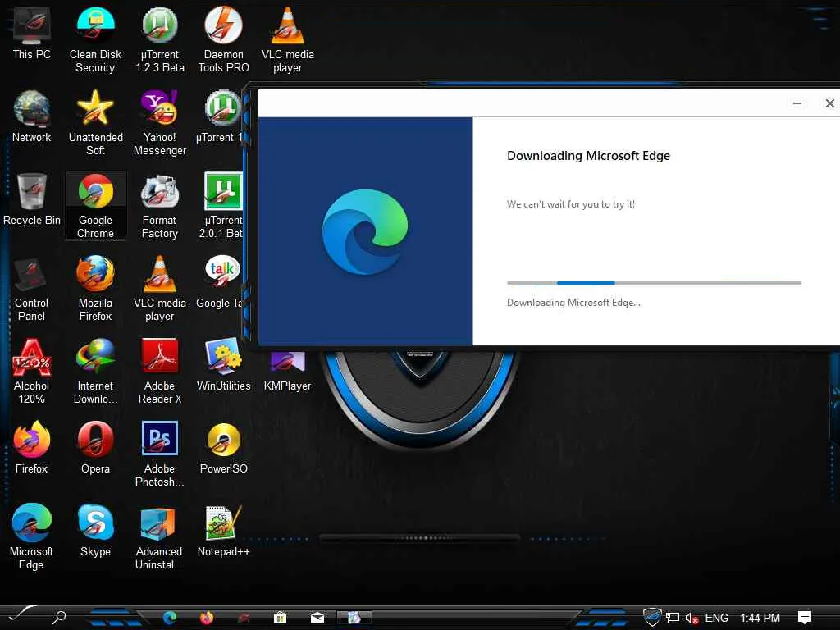Select the Google Chrome desktop icon
This screenshot has height=630, width=840.
[x=95, y=206]
